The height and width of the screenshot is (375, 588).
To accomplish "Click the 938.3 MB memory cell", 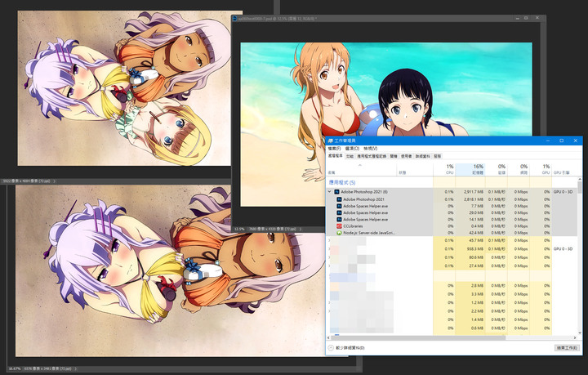I will pyautogui.click(x=470, y=248).
